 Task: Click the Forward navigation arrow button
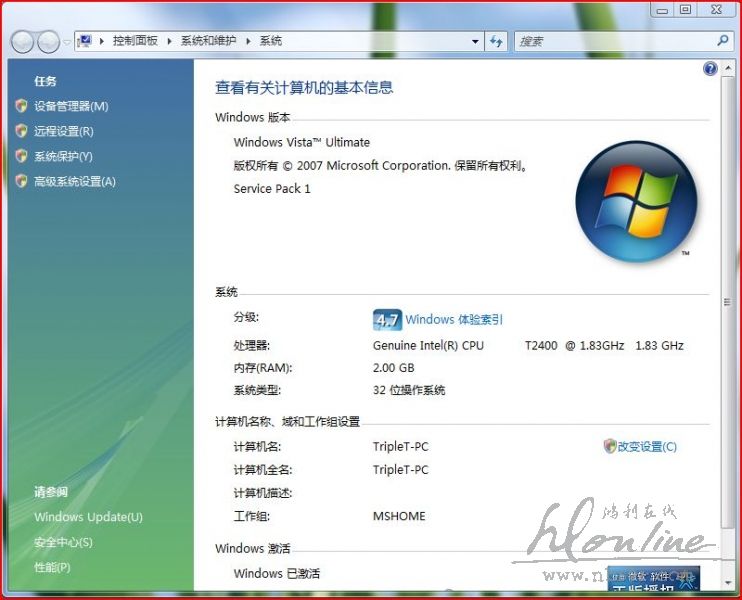coord(49,42)
